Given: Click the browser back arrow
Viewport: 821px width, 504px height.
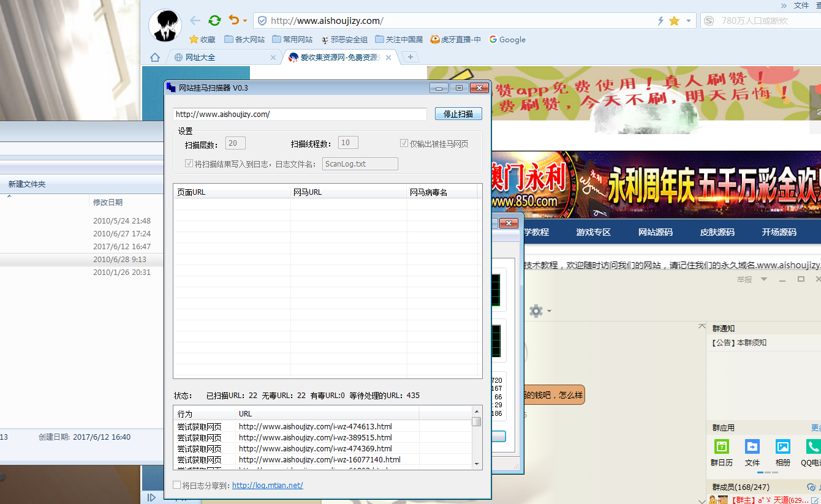Looking at the screenshot, I should [x=195, y=20].
